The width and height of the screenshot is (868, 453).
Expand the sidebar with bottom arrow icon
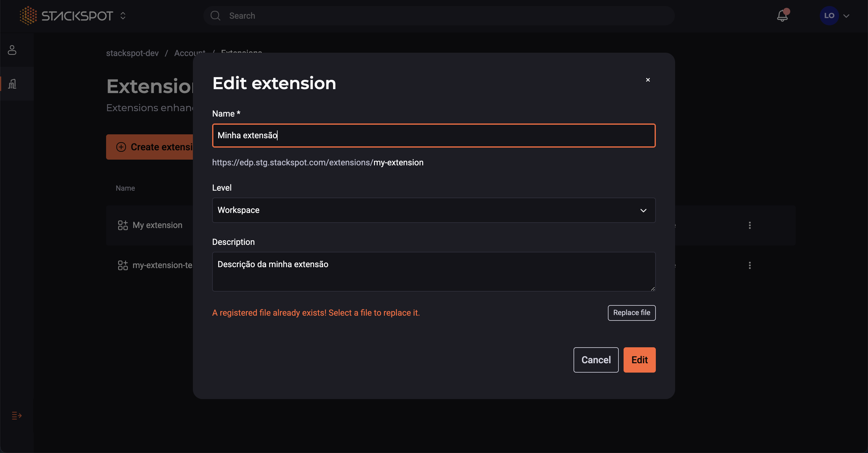click(x=17, y=416)
